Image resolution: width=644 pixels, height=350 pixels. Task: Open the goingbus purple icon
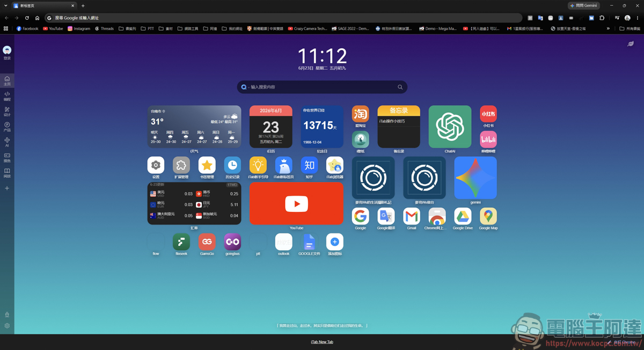(x=232, y=242)
